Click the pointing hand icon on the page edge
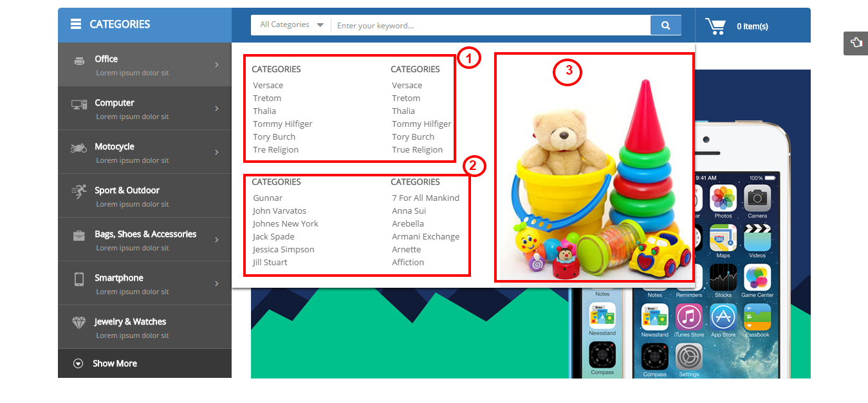 (856, 43)
